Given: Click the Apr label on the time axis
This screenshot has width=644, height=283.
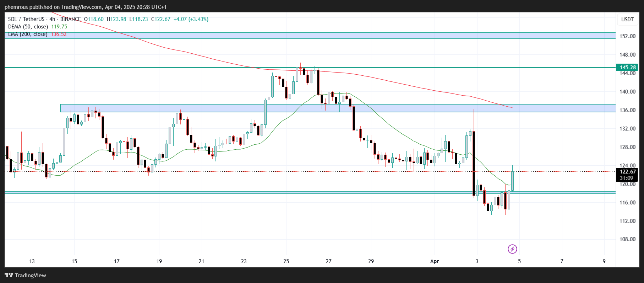Looking at the screenshot, I should coord(434,261).
